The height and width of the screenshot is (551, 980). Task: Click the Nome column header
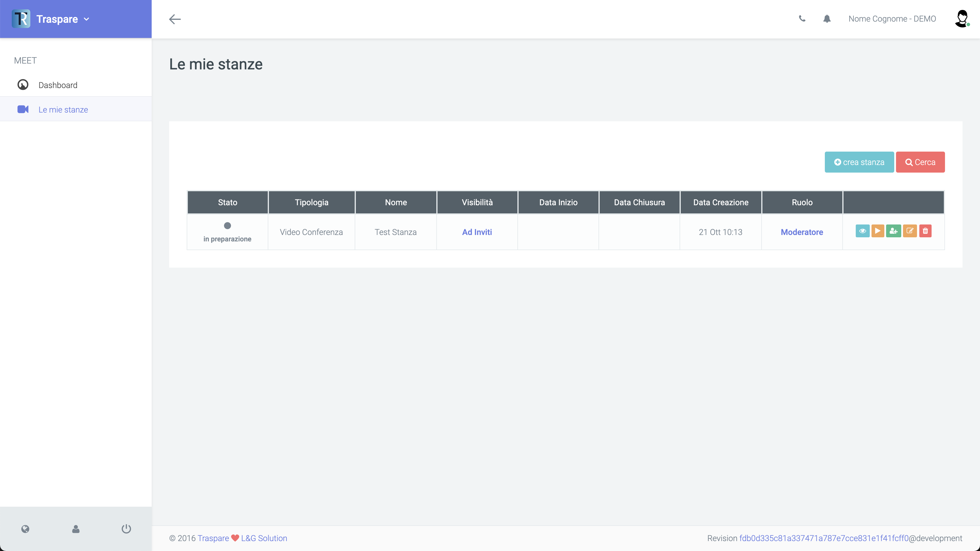[x=396, y=202]
